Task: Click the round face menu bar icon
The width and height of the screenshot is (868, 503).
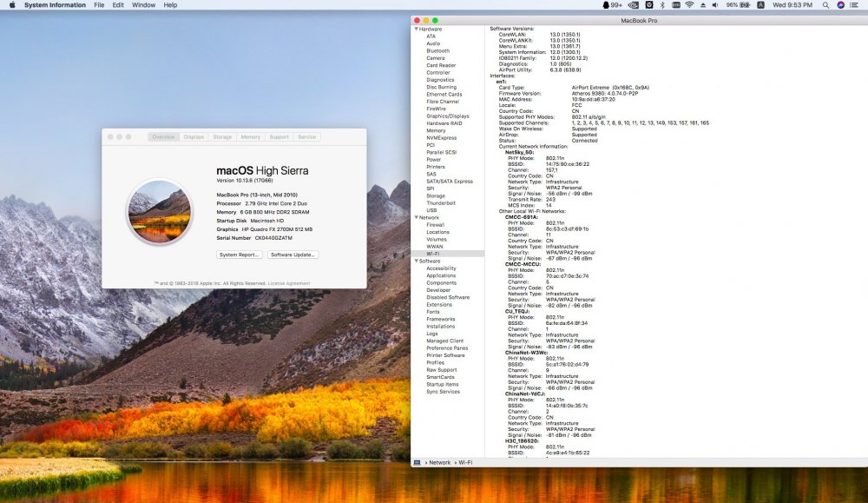Action: pyautogui.click(x=649, y=5)
